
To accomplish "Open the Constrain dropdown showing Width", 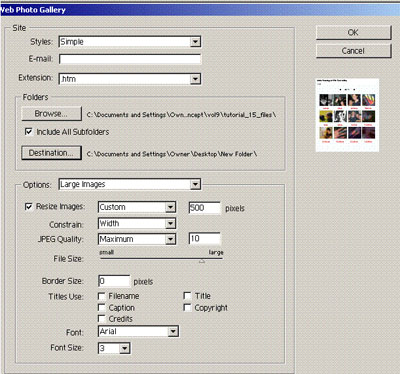I will pyautogui.click(x=137, y=223).
